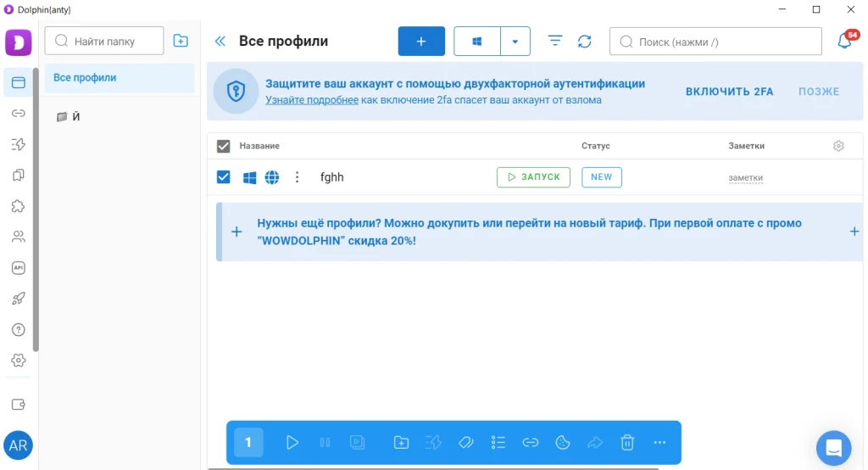Viewport: 868px width, 470px height.
Task: Click ВКЛЮЧИТЬ 2FA button
Action: tap(729, 92)
